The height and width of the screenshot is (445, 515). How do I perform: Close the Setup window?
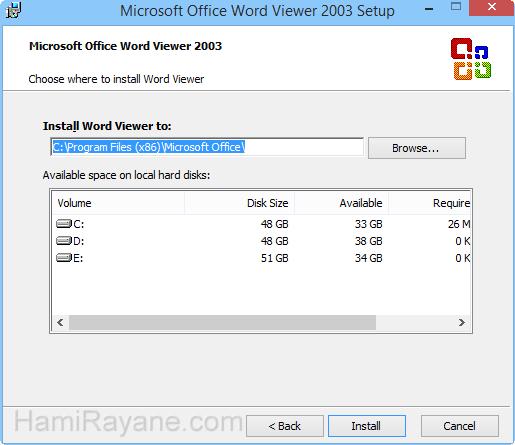tap(491, 8)
